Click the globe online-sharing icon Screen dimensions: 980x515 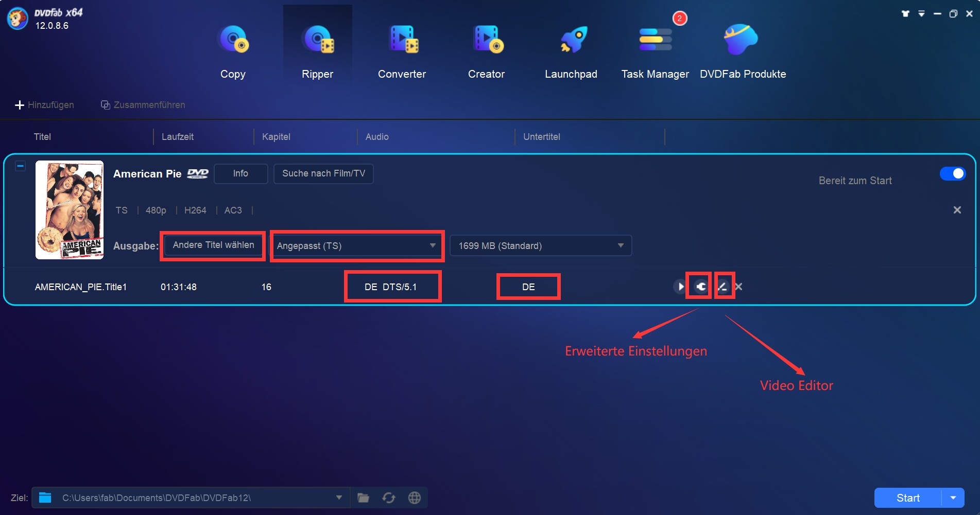coord(415,498)
